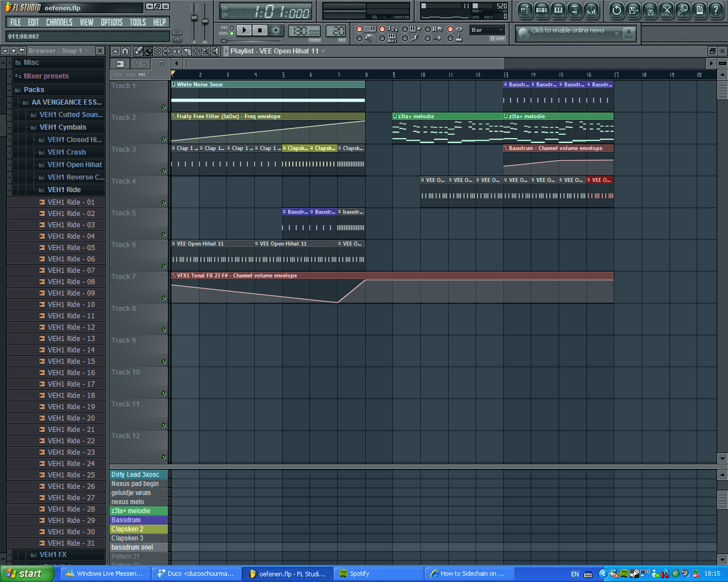
Task: Open the piano roll icon
Action: point(558,10)
